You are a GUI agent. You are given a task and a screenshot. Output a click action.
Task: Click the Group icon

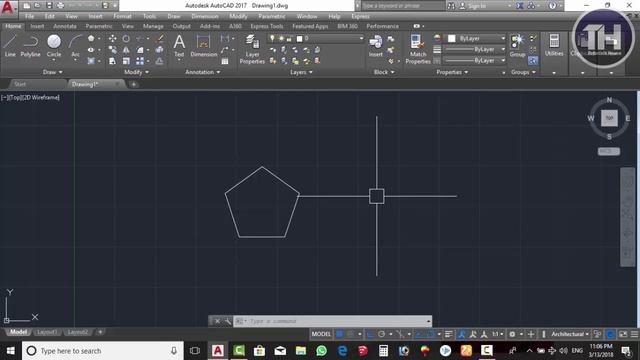(x=517, y=45)
